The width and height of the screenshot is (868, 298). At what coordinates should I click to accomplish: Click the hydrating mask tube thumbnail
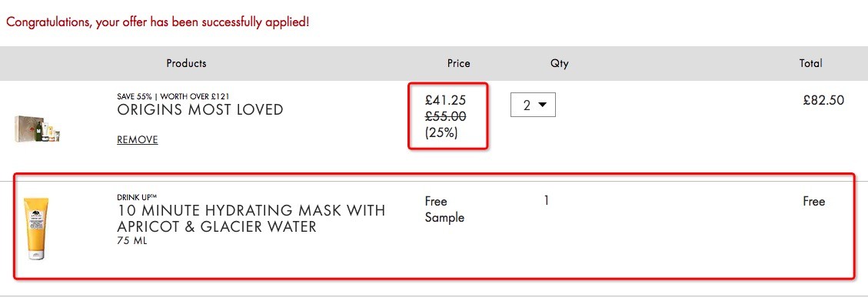pos(36,229)
